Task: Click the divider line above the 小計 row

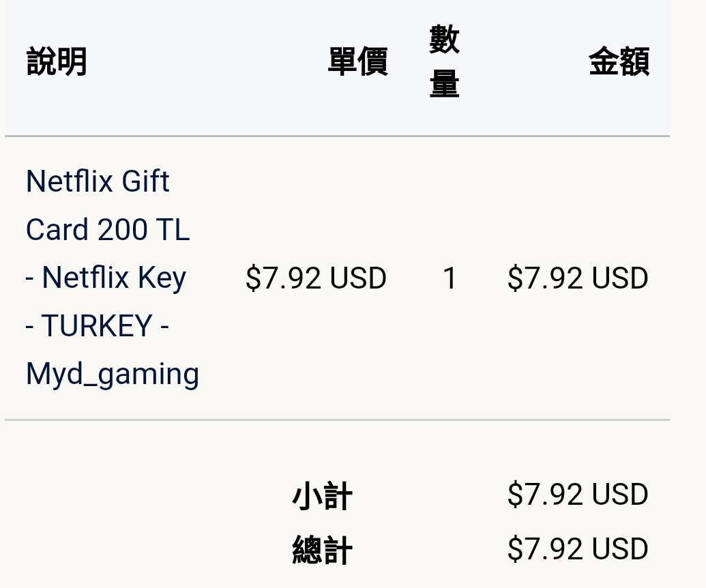Action: [337, 420]
